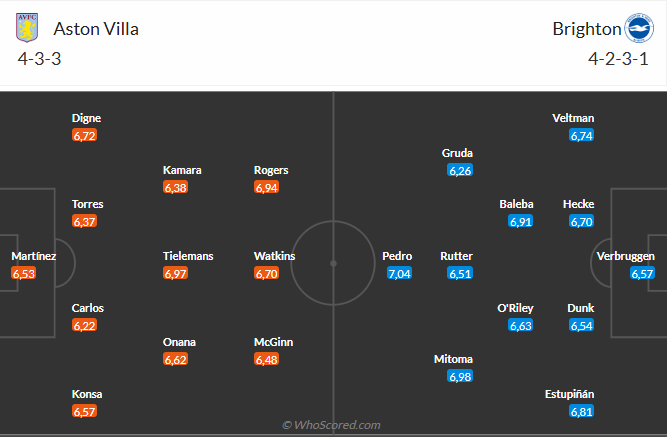Select Pedro's 7,04 rating badge
This screenshot has width=667, height=437.
click(399, 273)
